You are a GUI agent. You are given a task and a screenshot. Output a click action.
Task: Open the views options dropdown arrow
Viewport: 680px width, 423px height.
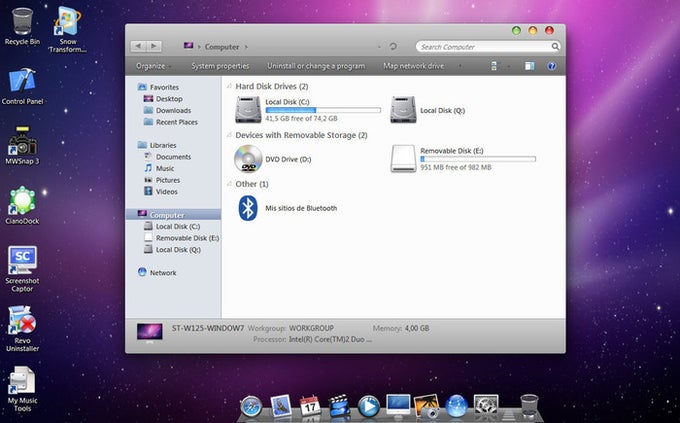[x=509, y=66]
